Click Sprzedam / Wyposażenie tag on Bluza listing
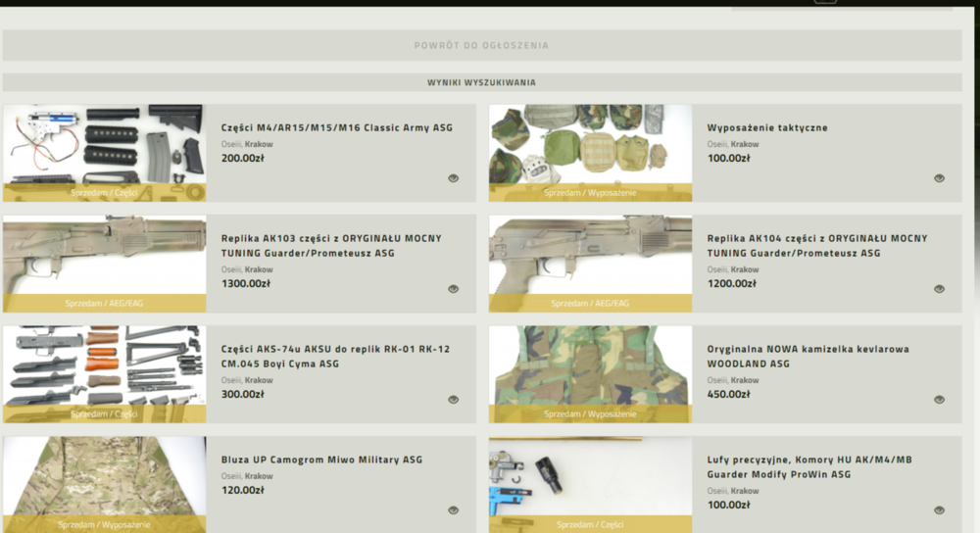The height and width of the screenshot is (533, 980). click(105, 524)
